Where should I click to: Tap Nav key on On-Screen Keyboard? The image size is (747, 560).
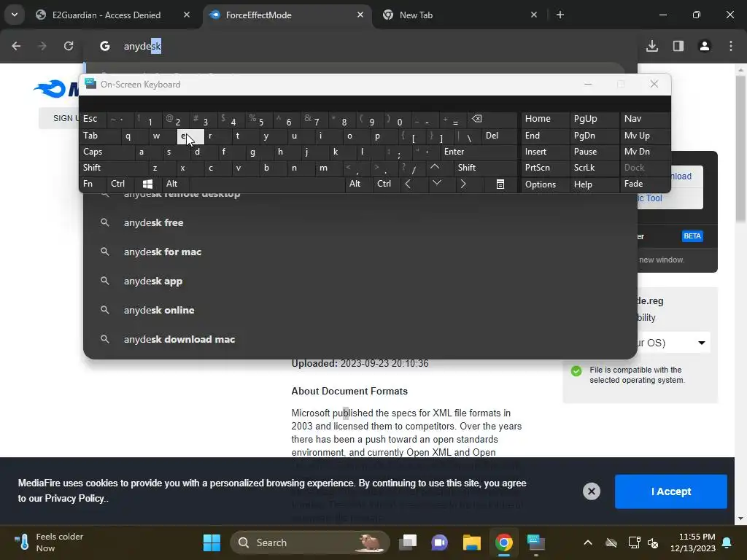(x=645, y=119)
